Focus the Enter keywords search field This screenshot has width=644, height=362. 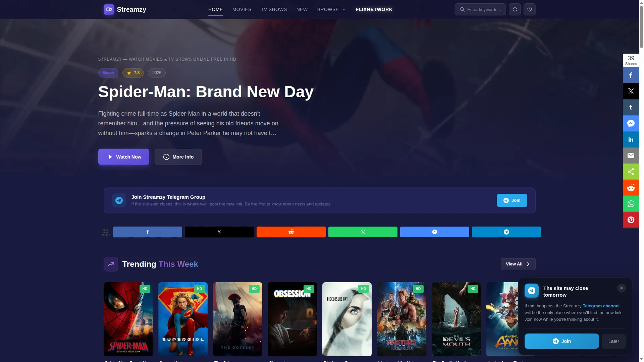[480, 9]
